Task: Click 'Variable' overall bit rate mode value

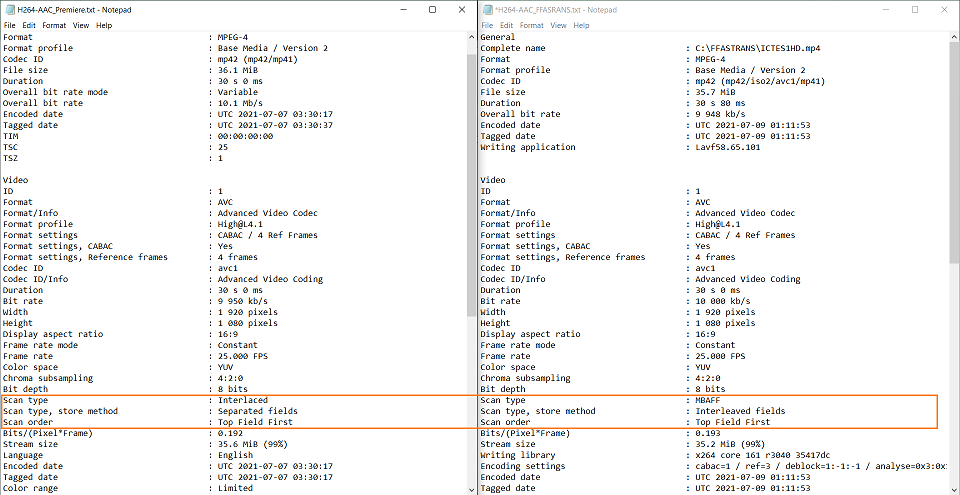Action: (238, 92)
